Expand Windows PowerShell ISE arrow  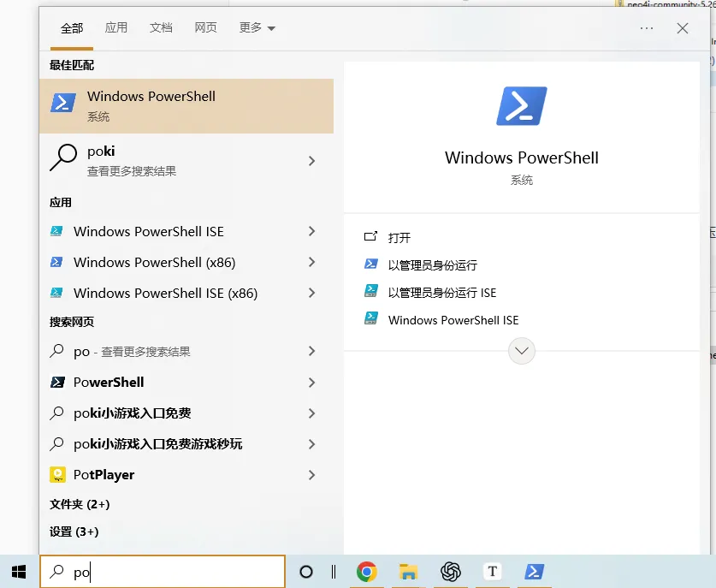[x=311, y=231]
